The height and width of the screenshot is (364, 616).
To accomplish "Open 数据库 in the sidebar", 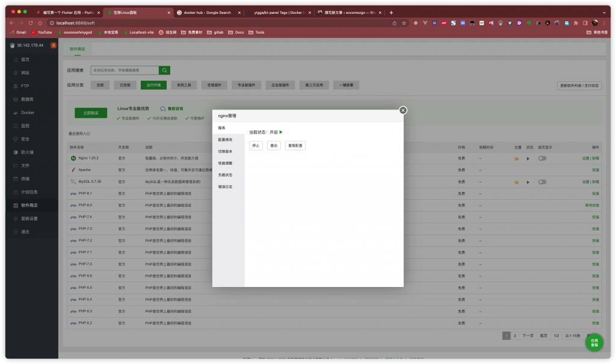I will click(x=28, y=99).
